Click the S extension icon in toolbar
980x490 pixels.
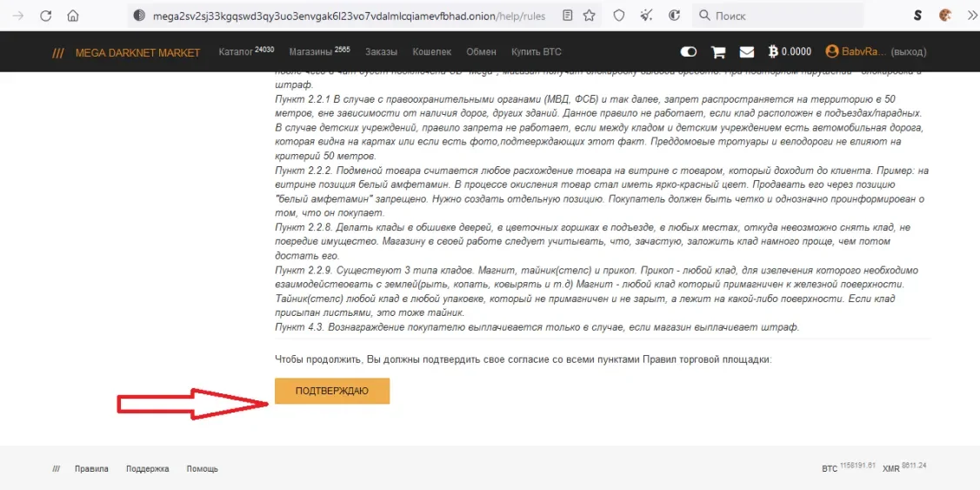[x=917, y=16]
